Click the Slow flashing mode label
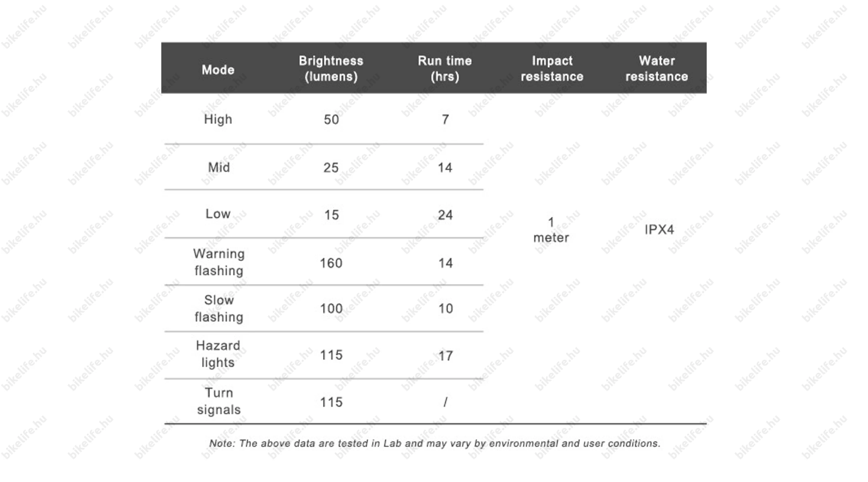 click(219, 308)
